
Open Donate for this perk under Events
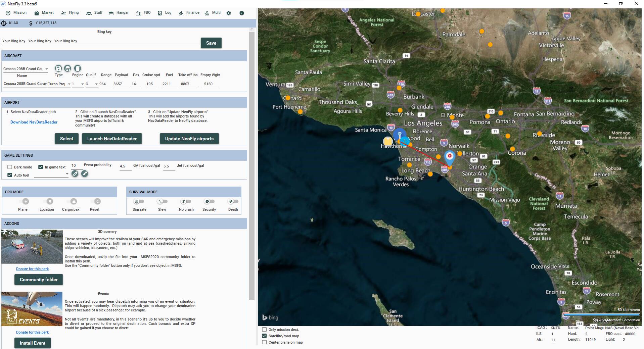[x=32, y=332]
